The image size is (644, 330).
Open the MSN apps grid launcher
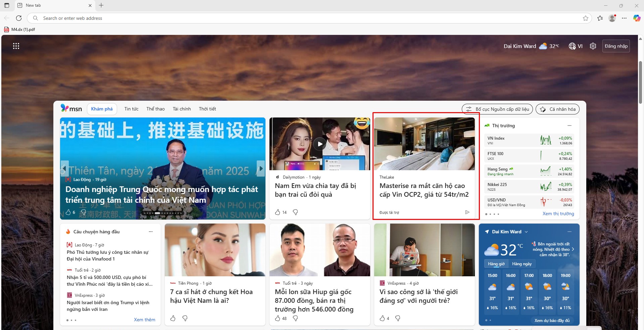point(16,46)
